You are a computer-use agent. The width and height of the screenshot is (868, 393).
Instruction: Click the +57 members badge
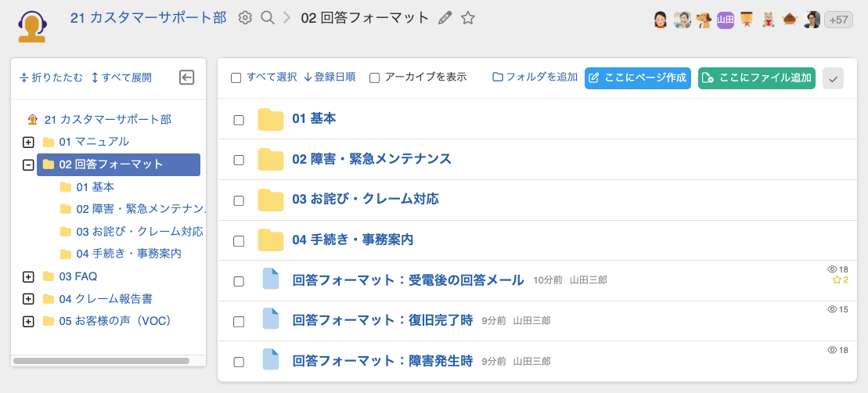coord(838,20)
